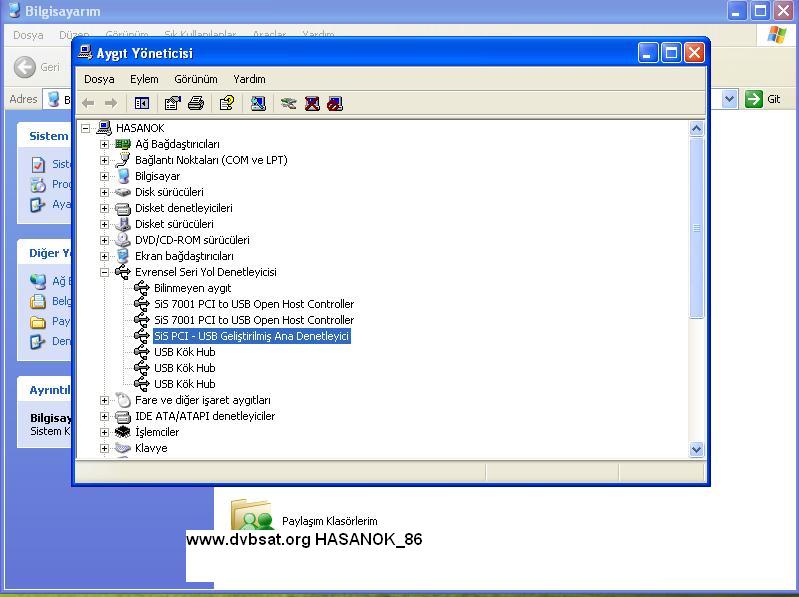This screenshot has height=597, width=799.
Task: Click Scan for hardware changes icon
Action: 258,103
